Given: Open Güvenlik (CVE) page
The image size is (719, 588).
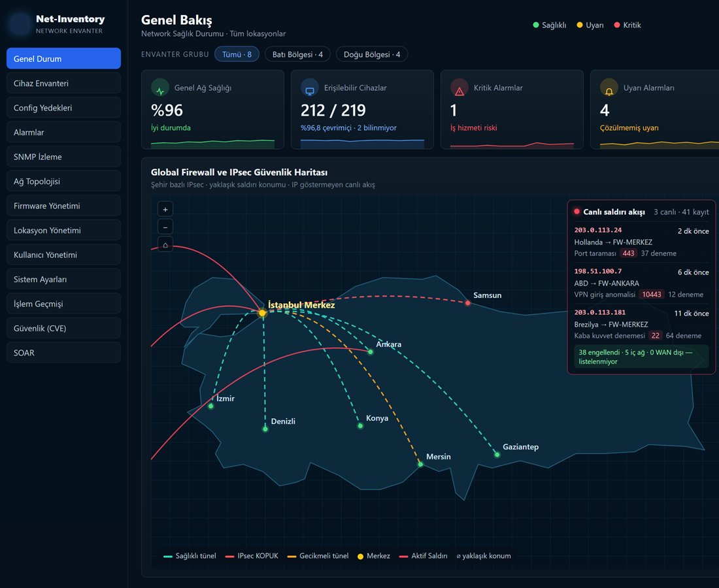Looking at the screenshot, I should click(64, 329).
